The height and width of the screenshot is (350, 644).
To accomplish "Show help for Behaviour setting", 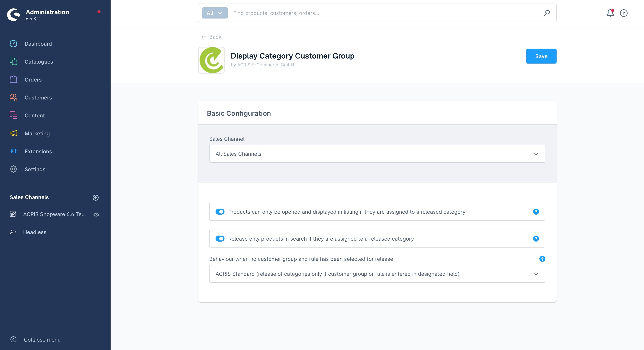I will [542, 259].
